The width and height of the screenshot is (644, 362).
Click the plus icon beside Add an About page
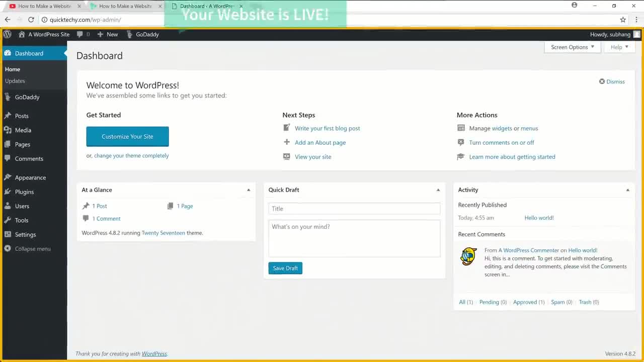click(x=286, y=142)
